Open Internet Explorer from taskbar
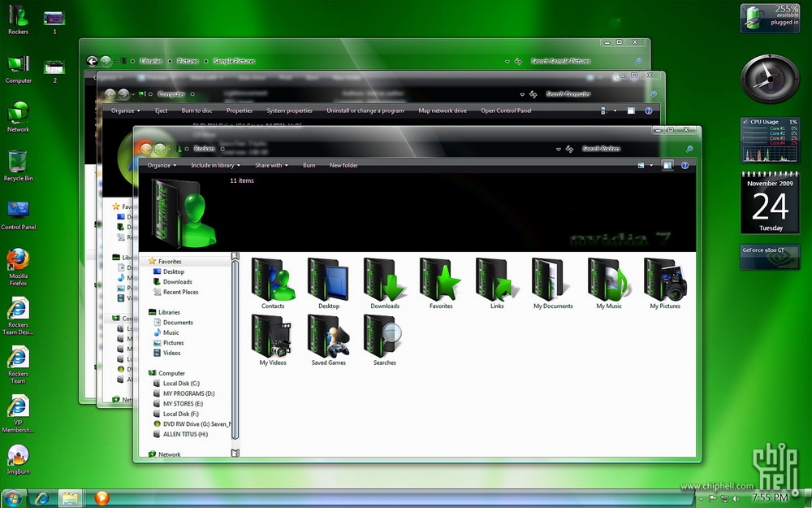812x508 pixels. 41,499
